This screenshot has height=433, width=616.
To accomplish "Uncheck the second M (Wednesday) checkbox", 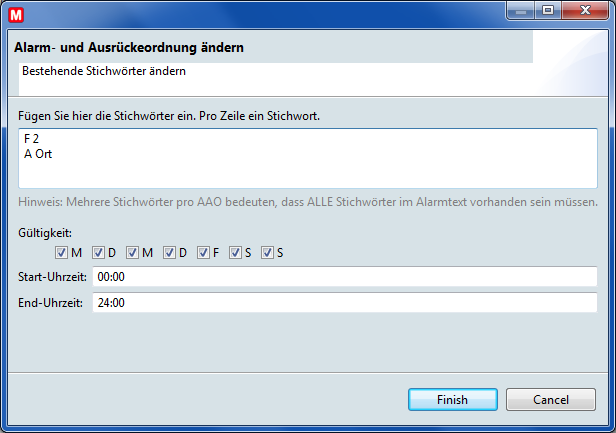I will (133, 253).
